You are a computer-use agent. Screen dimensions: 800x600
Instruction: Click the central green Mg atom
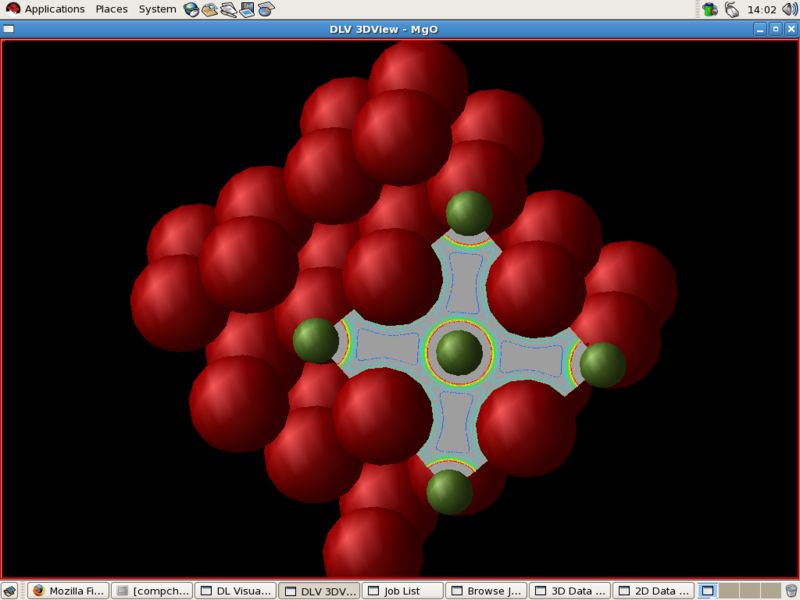click(459, 353)
